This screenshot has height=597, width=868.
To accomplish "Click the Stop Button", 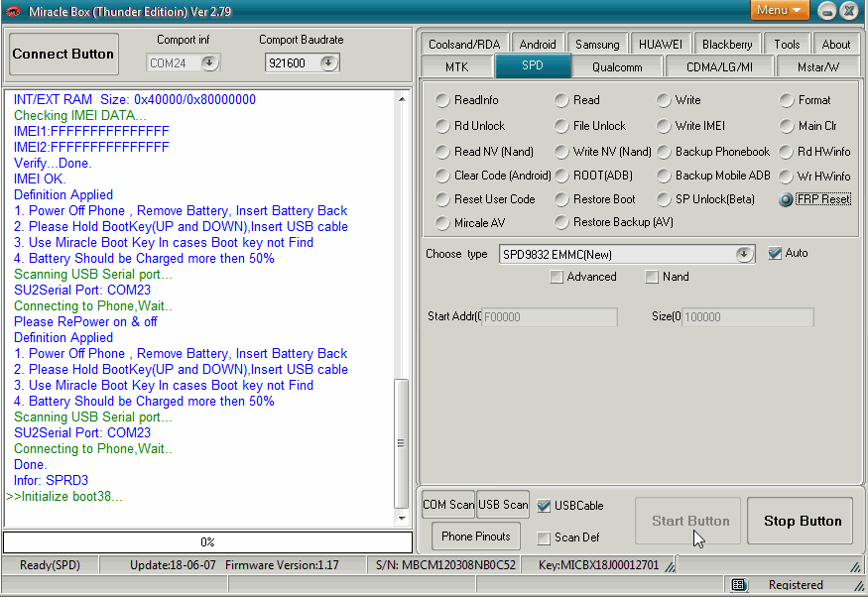I will coord(800,521).
